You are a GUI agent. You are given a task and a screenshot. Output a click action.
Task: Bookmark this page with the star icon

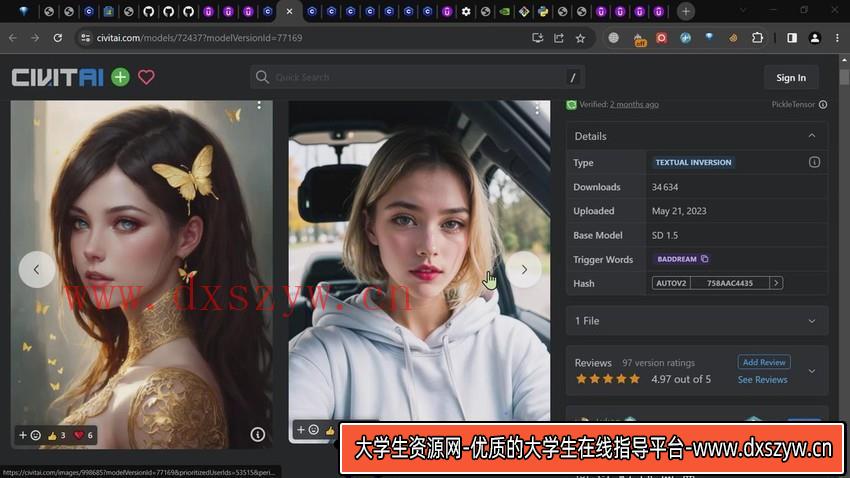pyautogui.click(x=581, y=38)
